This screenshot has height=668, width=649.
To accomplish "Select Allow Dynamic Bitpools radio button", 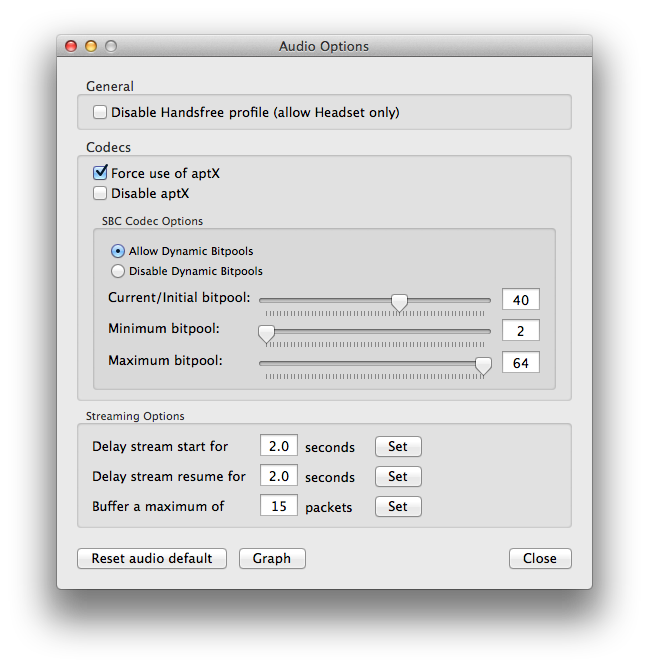I will (118, 251).
